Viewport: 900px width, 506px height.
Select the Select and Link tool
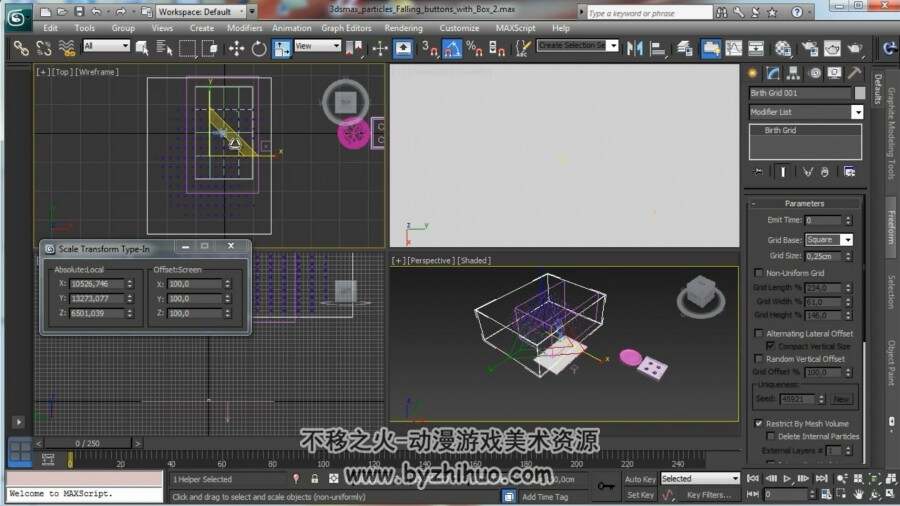[21, 48]
